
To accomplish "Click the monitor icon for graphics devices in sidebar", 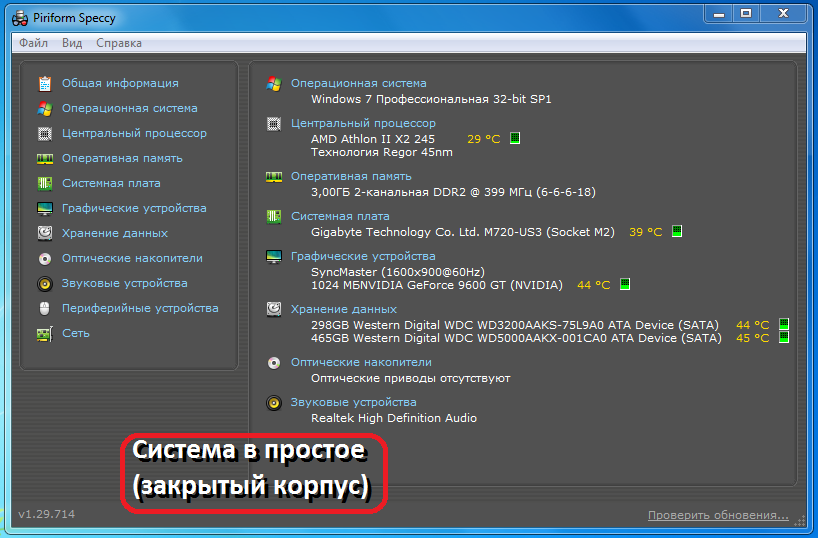I will [45, 209].
